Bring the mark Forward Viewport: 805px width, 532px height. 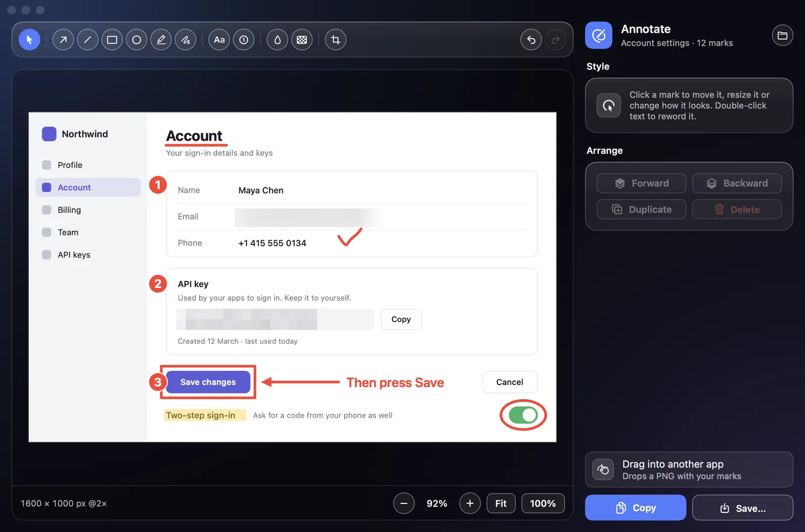641,183
